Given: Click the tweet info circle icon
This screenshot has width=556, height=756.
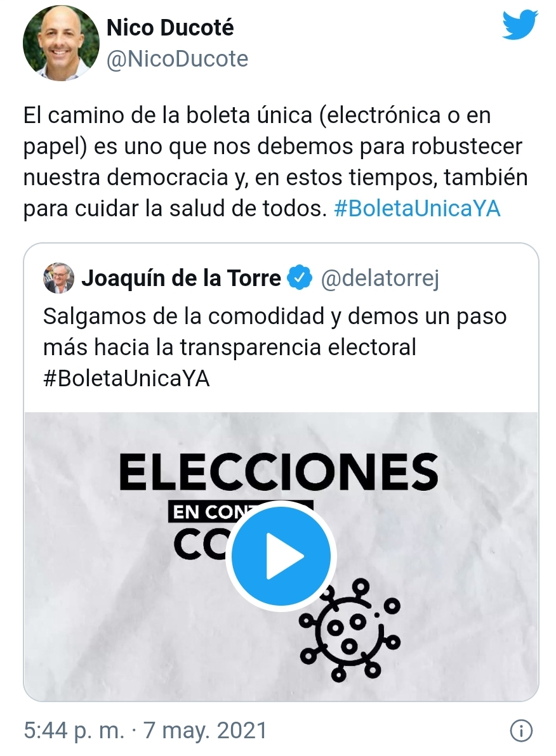Looking at the screenshot, I should click(521, 731).
